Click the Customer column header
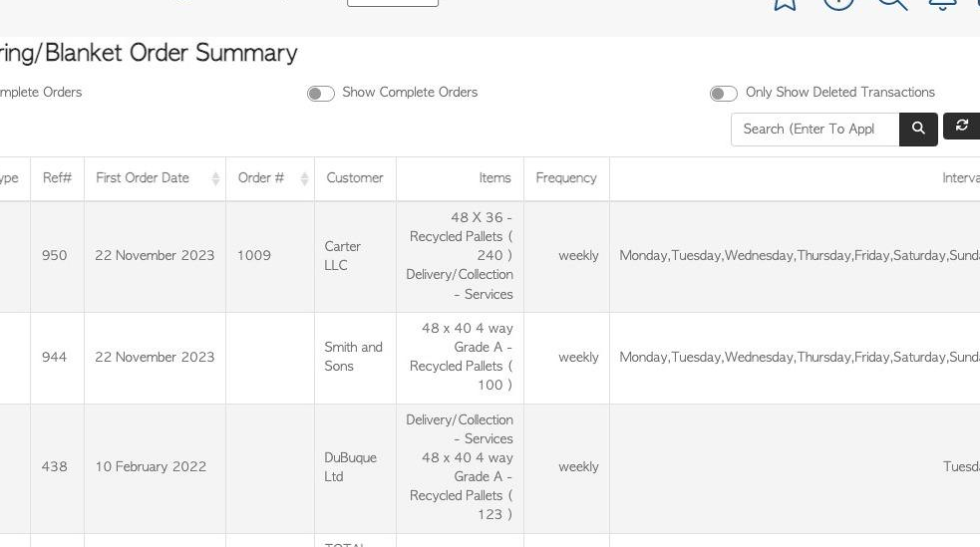 [355, 178]
